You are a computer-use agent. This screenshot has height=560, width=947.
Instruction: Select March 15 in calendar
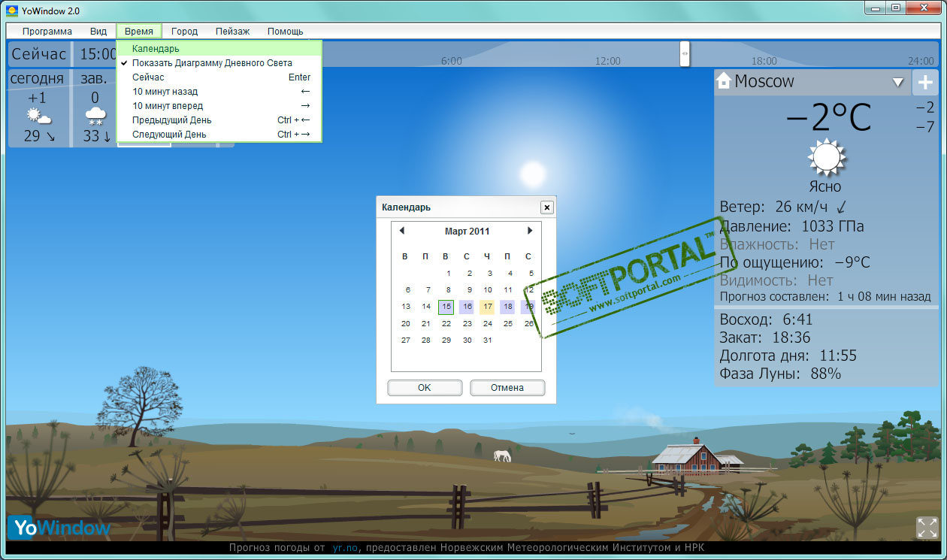click(446, 307)
